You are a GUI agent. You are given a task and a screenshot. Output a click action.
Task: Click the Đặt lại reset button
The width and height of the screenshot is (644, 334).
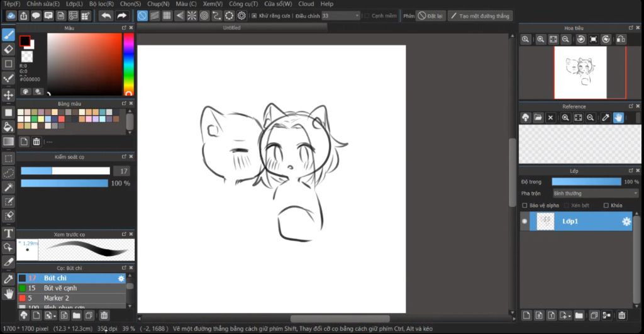click(x=430, y=16)
